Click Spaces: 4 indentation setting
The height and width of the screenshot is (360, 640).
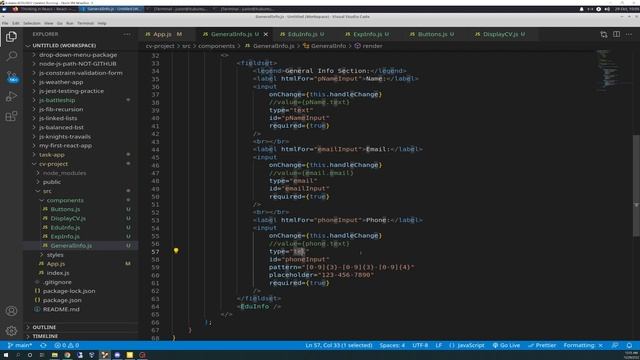coord(392,345)
